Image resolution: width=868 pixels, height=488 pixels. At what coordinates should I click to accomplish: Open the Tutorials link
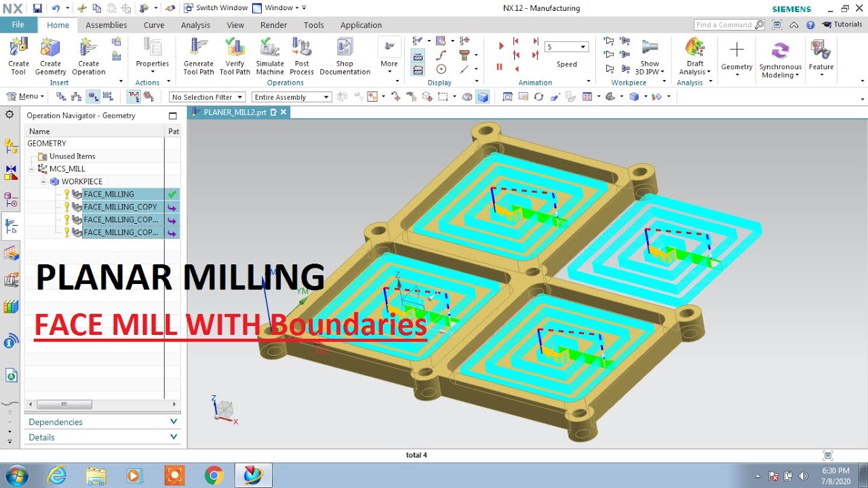842,24
